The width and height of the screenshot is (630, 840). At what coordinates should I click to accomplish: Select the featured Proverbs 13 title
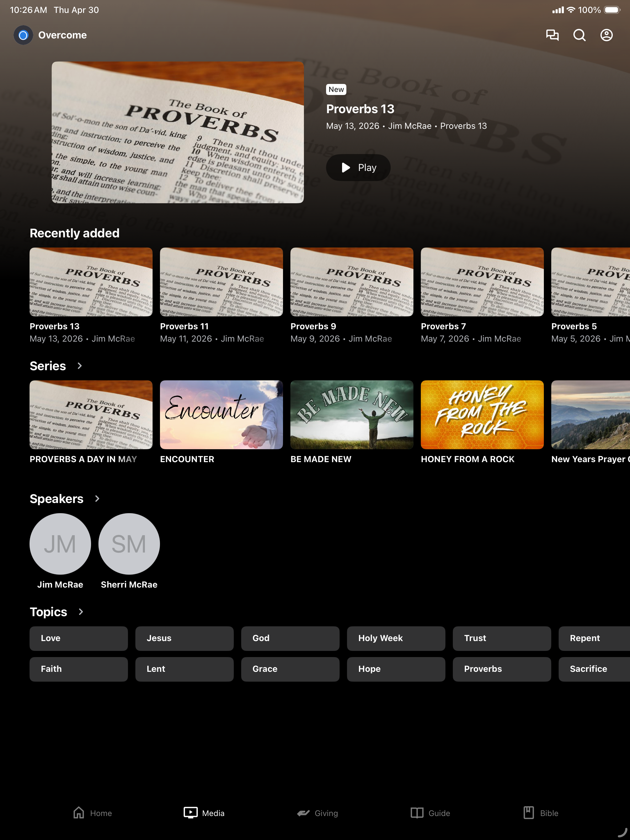pyautogui.click(x=360, y=109)
